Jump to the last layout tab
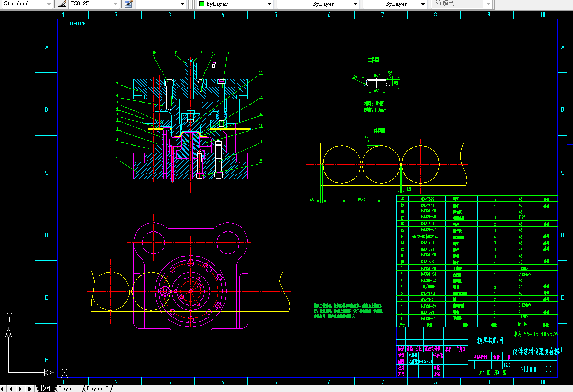The width and height of the screenshot is (573, 392). [x=30, y=389]
